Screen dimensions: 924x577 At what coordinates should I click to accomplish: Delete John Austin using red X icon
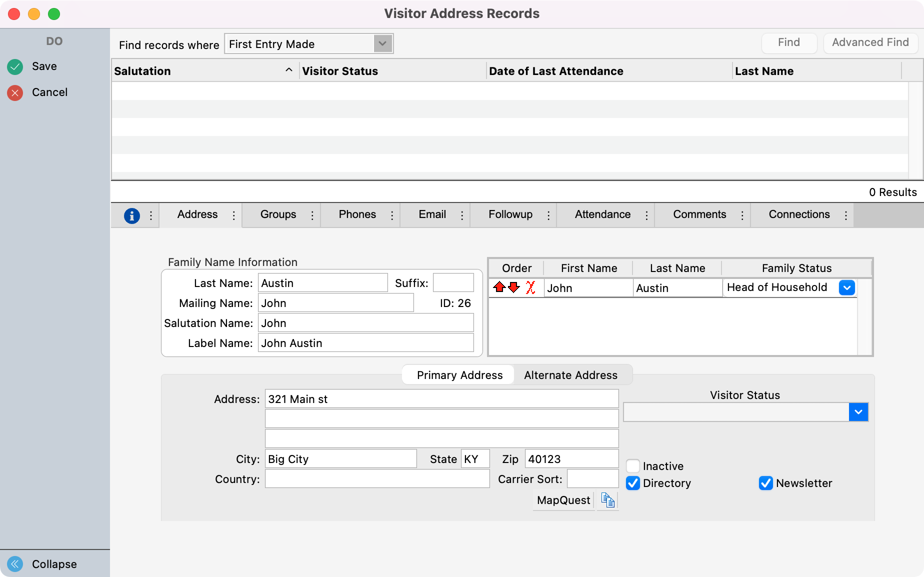tap(531, 287)
